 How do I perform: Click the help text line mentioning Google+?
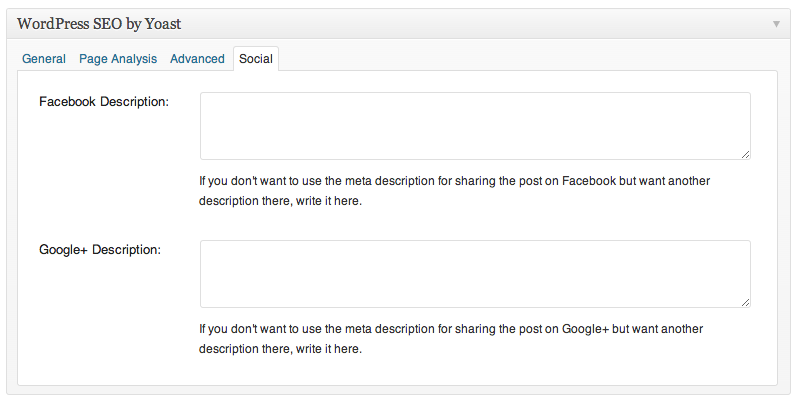click(452, 328)
